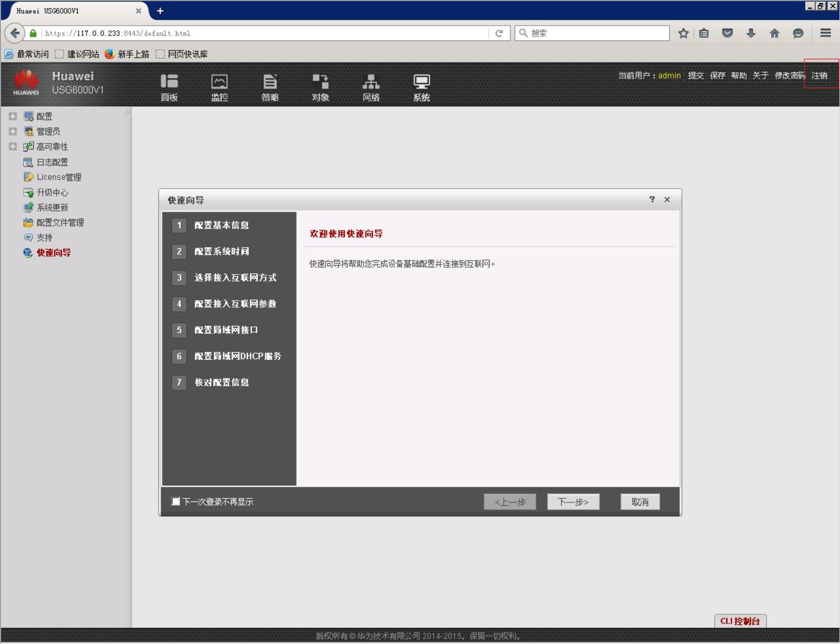
Task: Focus the 搜索 search box
Action: [x=592, y=33]
